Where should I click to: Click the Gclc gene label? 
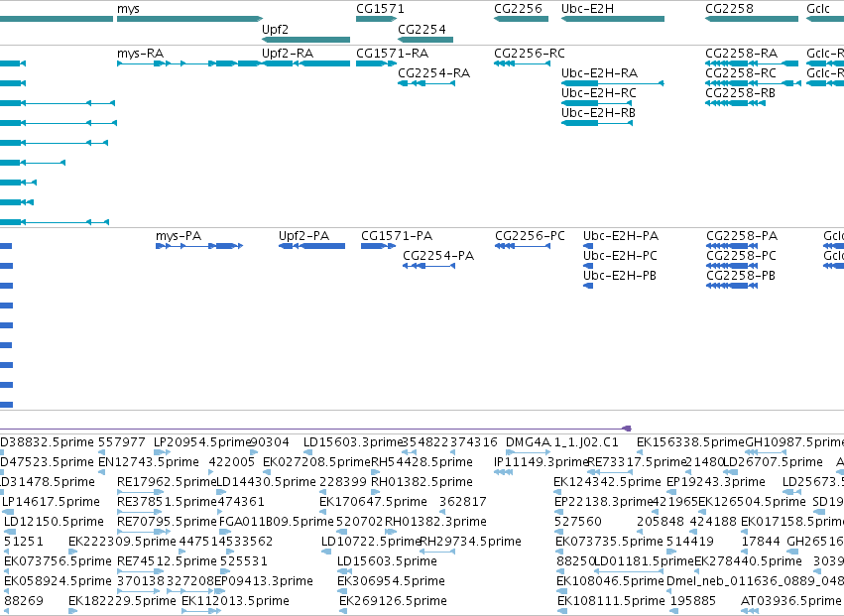(818, 9)
